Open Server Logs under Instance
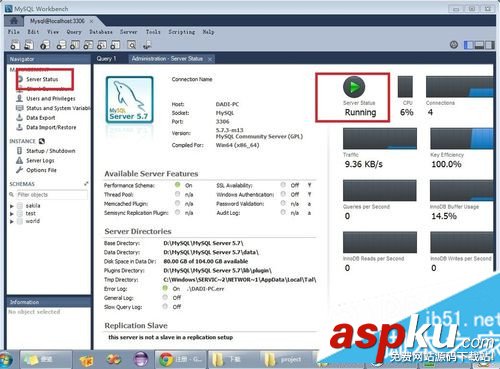Image resolution: width=500 pixels, height=369 pixels. [x=40, y=160]
